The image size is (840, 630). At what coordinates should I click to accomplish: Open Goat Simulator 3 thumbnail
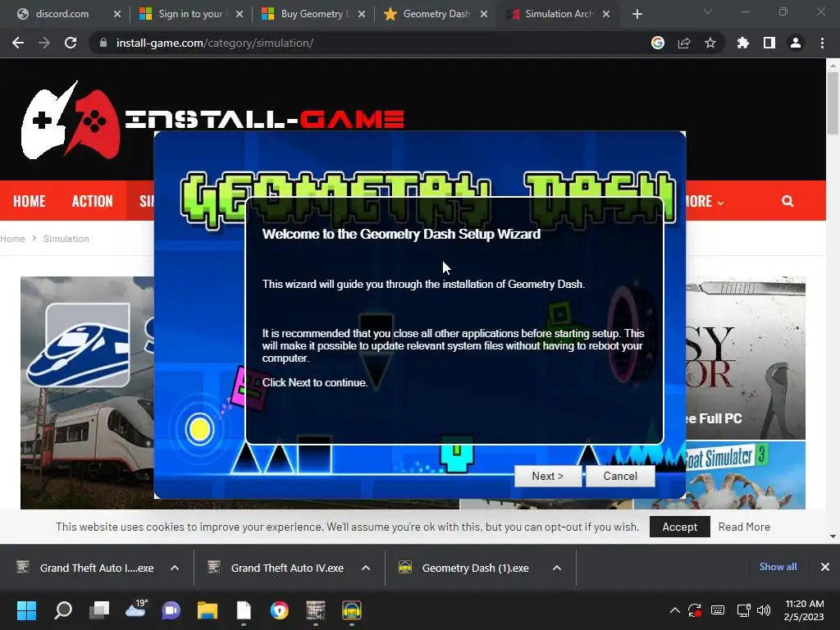(x=746, y=475)
